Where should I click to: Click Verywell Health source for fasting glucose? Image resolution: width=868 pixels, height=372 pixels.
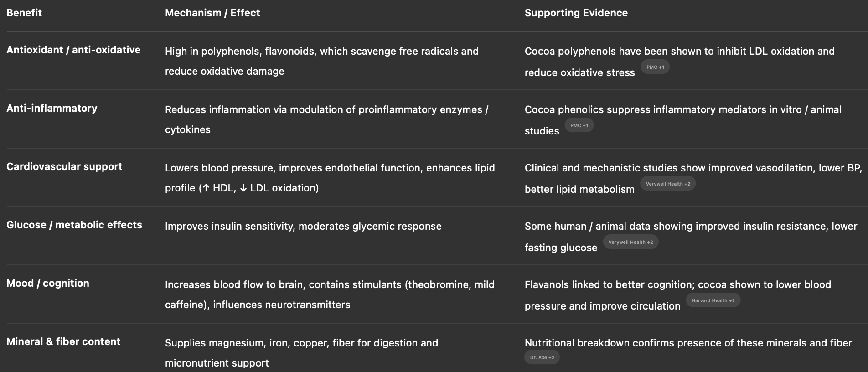point(630,242)
